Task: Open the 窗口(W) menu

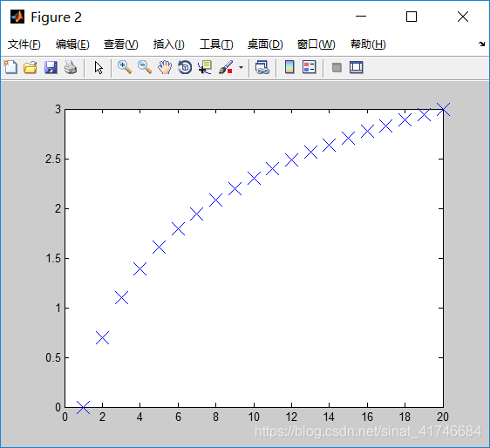Action: tap(316, 44)
